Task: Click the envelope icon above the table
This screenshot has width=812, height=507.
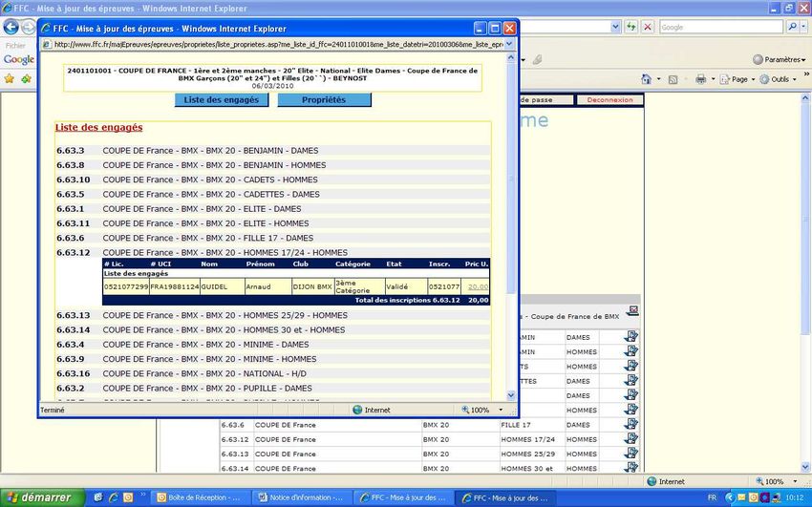Action: tap(632, 309)
